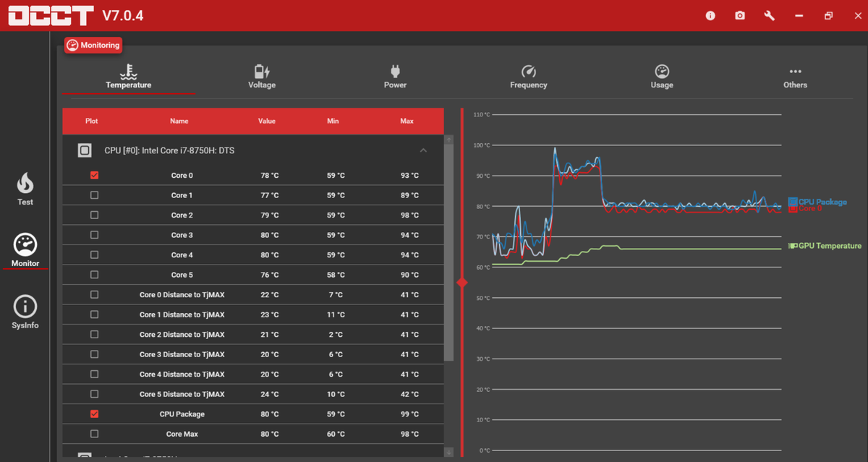
Task: Uncheck the CPU Package plot checkbox
Action: click(94, 414)
